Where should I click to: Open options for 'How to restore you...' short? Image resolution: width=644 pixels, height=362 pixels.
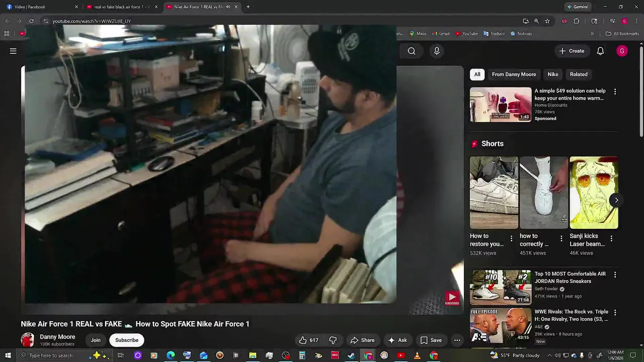pyautogui.click(x=511, y=239)
